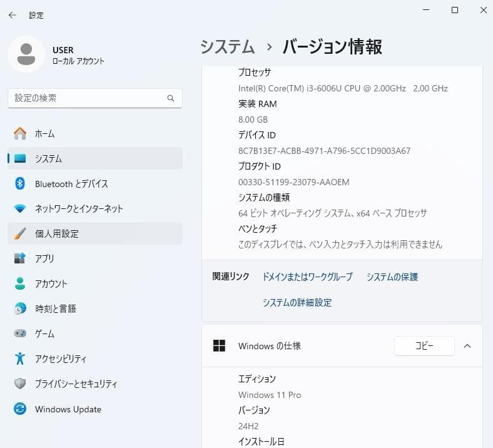Viewport: 493px width, 448px height.
Task: Click the privacy shield icon
Action: pyautogui.click(x=20, y=383)
